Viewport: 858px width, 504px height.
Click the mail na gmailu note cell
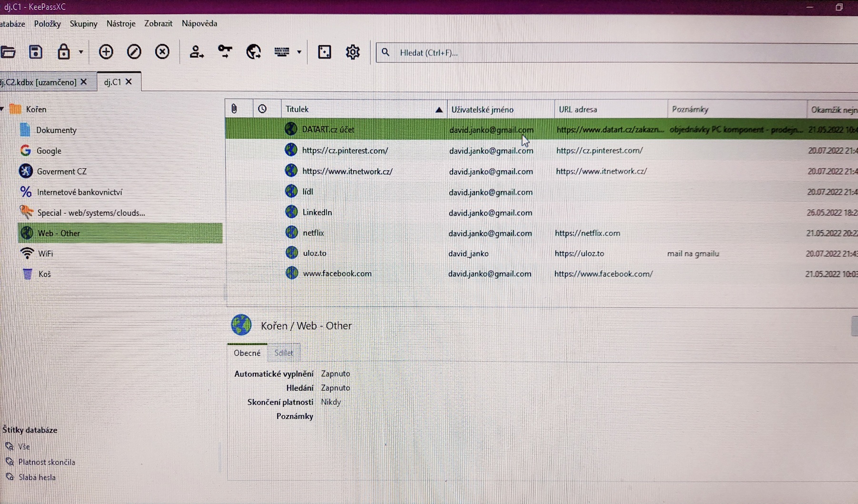coord(693,253)
